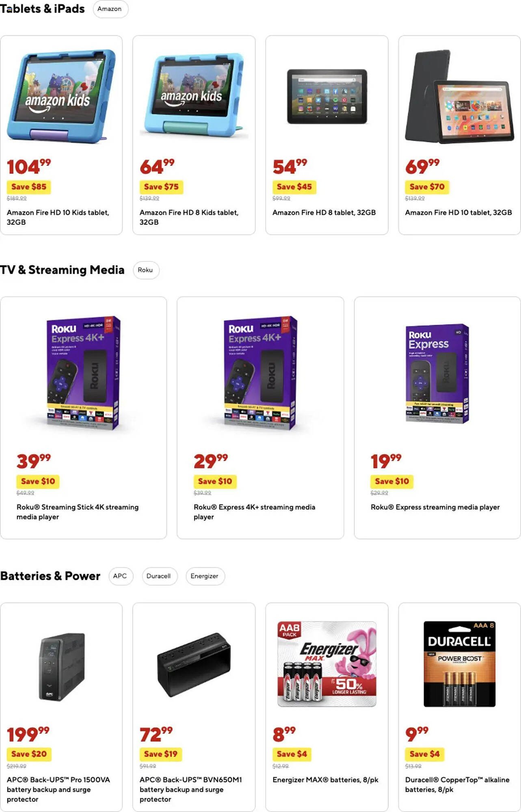Open the Energizer MAX batteries, 8/pk link
521x812 pixels.
click(325, 780)
